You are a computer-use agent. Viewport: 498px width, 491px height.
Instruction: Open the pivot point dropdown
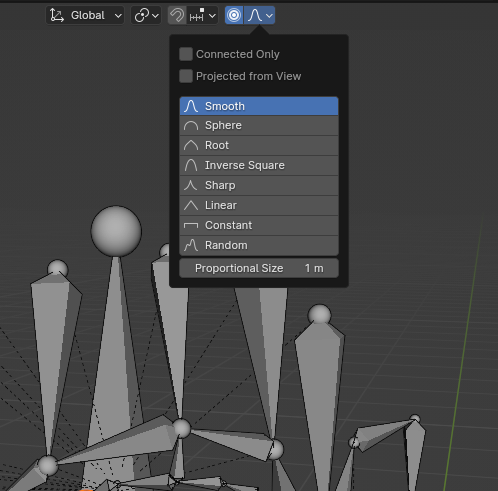[x=146, y=15]
